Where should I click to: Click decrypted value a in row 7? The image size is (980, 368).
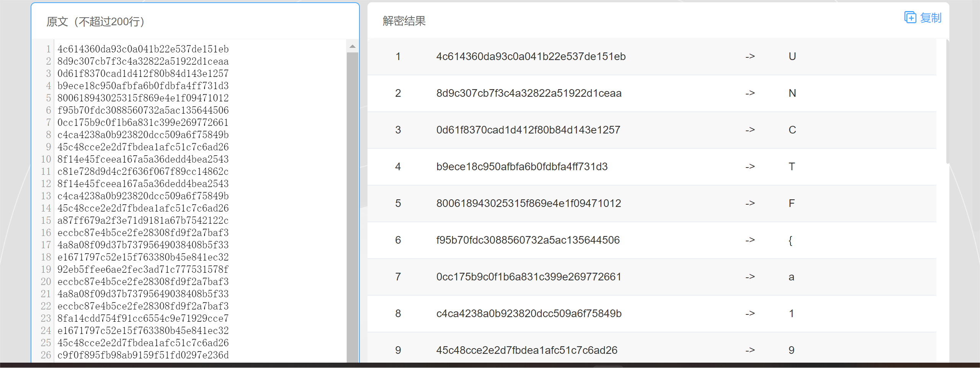coord(791,277)
